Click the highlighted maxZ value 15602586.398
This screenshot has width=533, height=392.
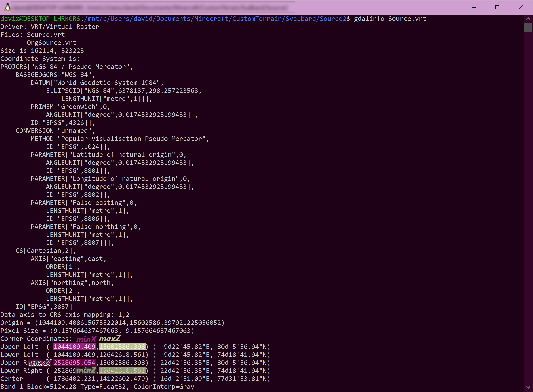point(122,347)
